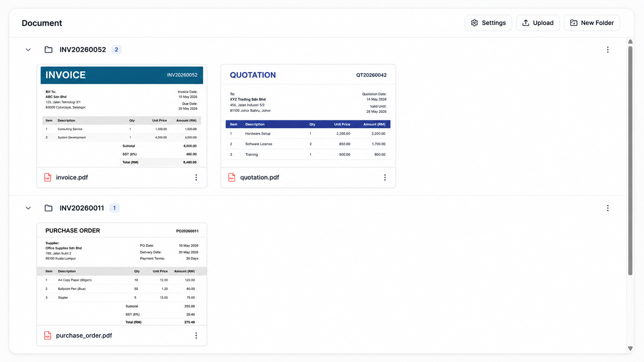Click the vertical scrollbar thumb
The width and height of the screenshot is (644, 362).
click(630, 160)
